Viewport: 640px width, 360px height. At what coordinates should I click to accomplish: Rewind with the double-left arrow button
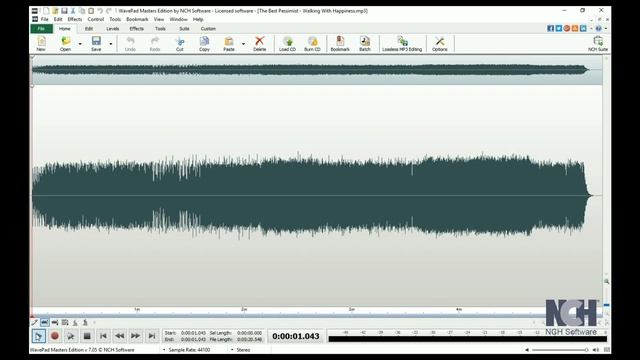pos(119,336)
